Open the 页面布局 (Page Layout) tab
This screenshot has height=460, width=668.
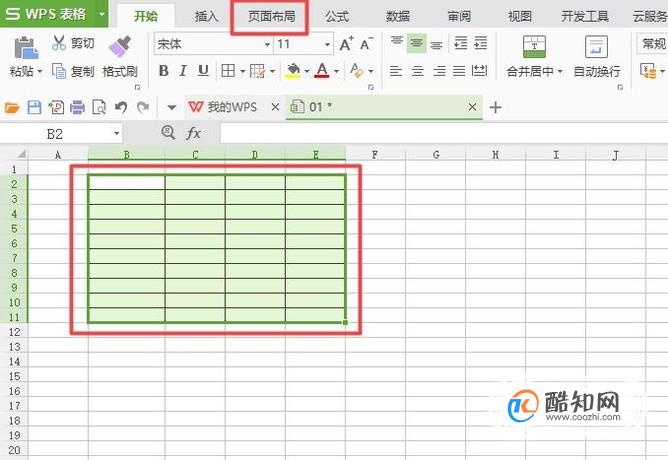(x=272, y=17)
